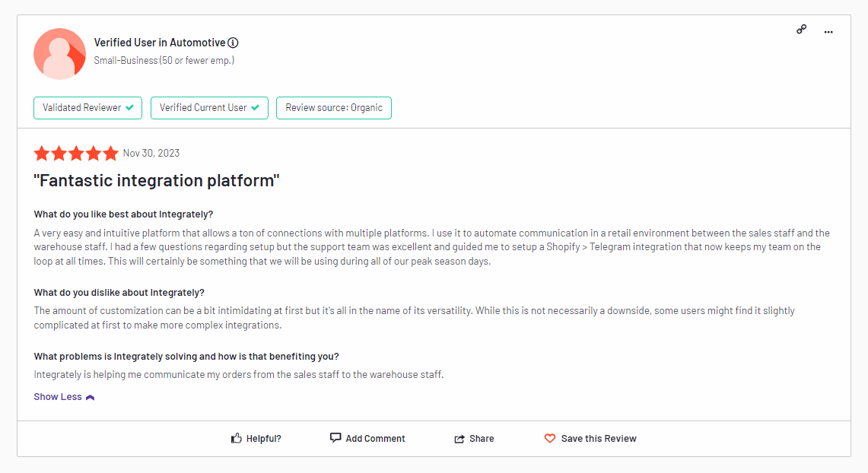
Task: Click the Nov 30, 2023 date
Action: coord(151,154)
